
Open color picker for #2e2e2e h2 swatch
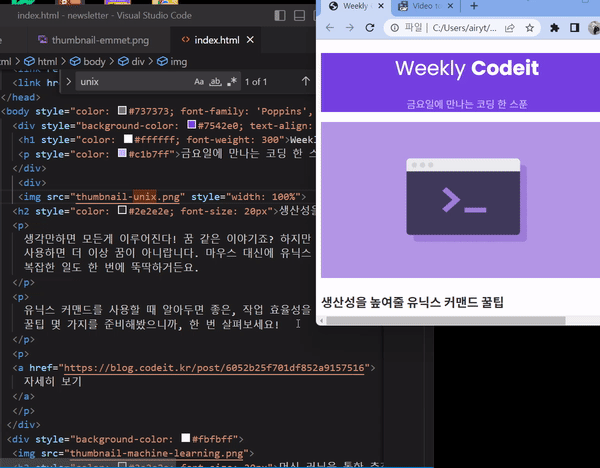coord(122,210)
